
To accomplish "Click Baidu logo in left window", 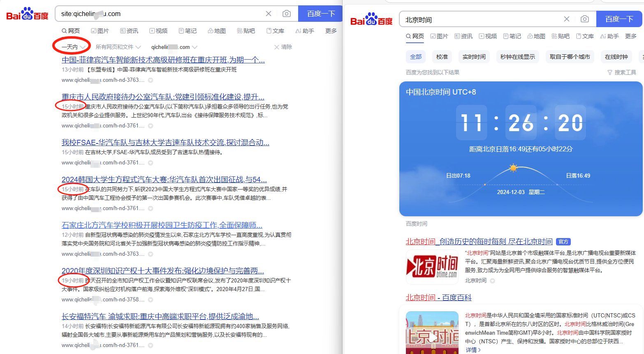I will (x=27, y=14).
